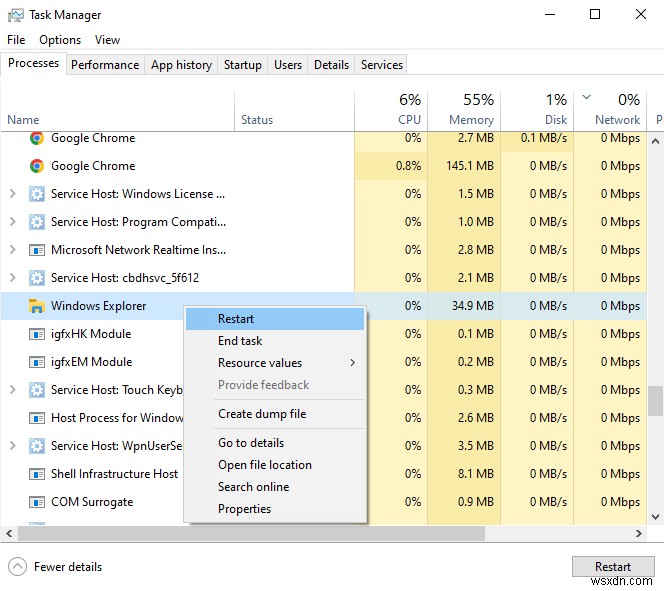
Task: Click the horizontal scrollbar thumb
Action: pos(251,533)
